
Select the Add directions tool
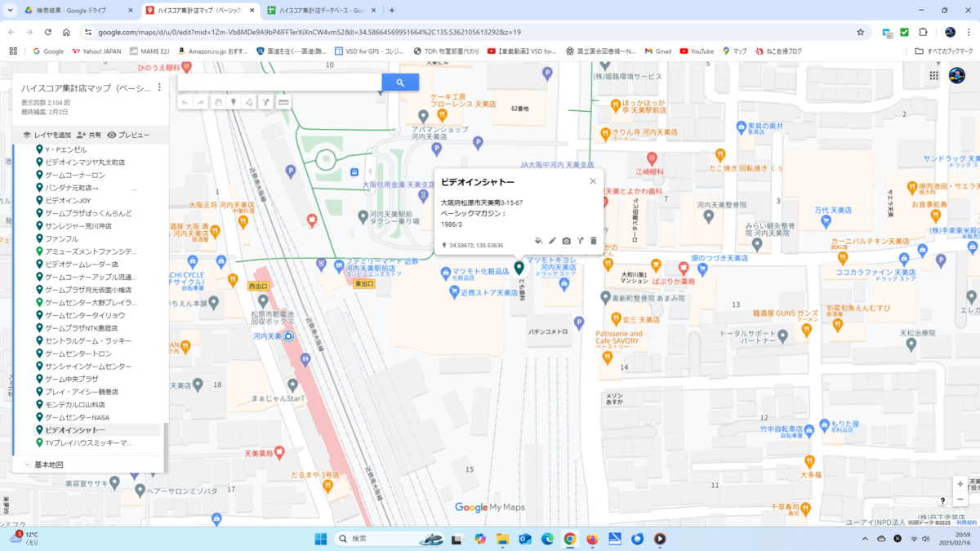266,102
